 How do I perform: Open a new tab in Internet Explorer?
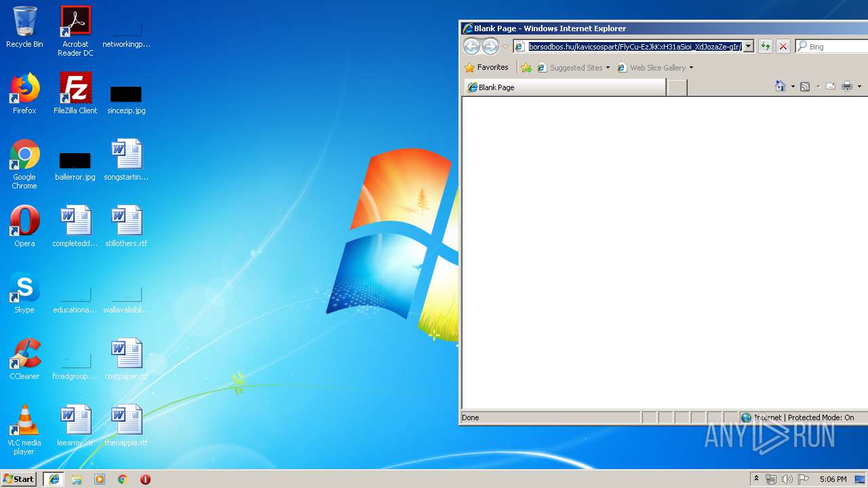point(677,87)
